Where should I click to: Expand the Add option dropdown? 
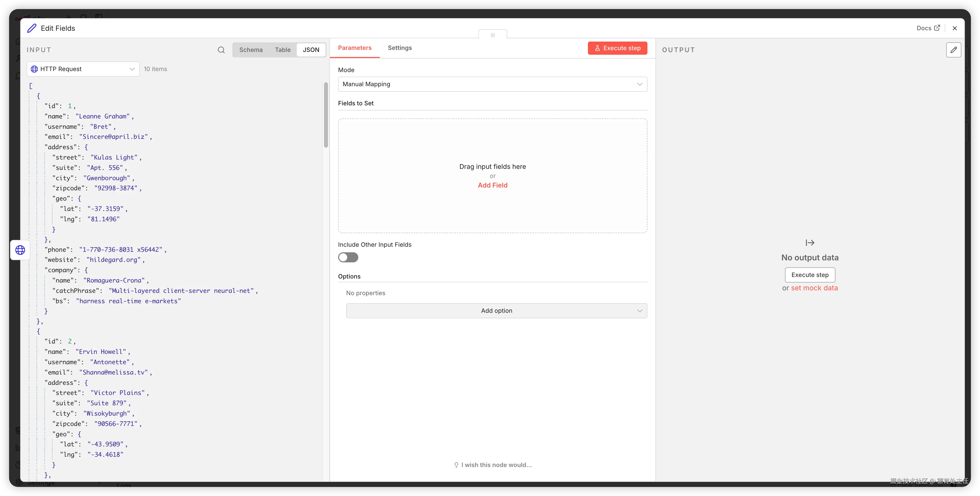(496, 311)
